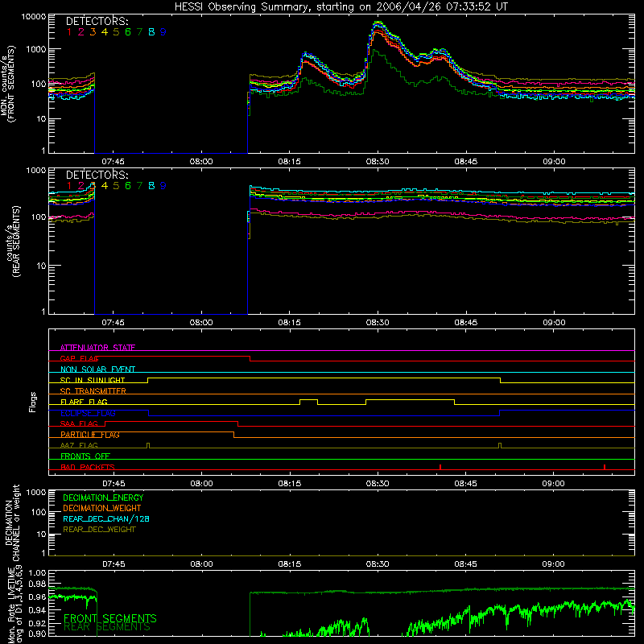Screen dimensions: 644x644
Task: Select the SC_TRANSMITTER flag label
Action: coord(93,390)
